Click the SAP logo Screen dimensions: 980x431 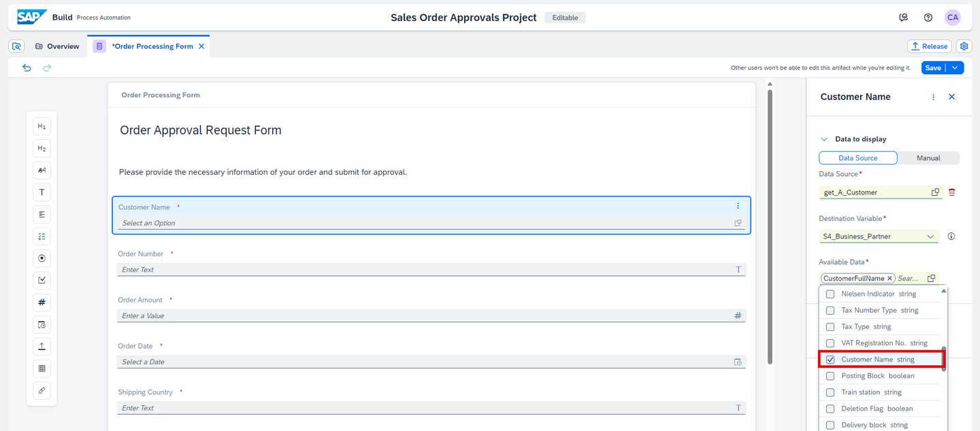pyautogui.click(x=32, y=17)
